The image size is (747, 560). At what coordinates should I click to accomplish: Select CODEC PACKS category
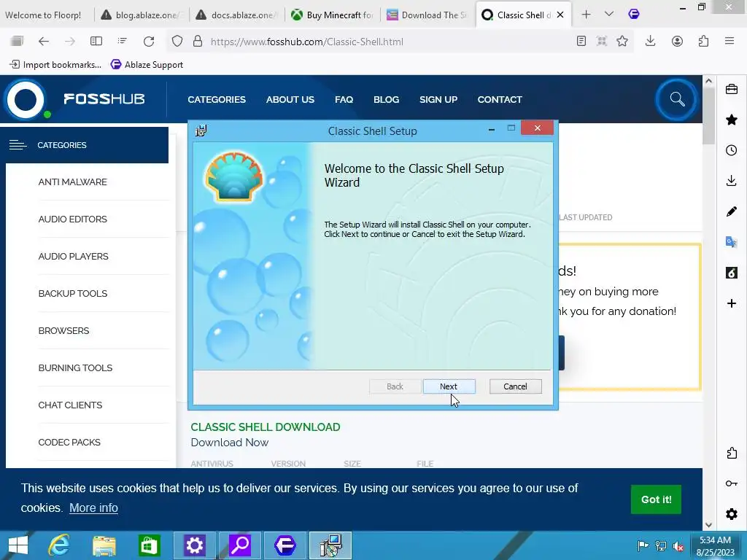(69, 442)
